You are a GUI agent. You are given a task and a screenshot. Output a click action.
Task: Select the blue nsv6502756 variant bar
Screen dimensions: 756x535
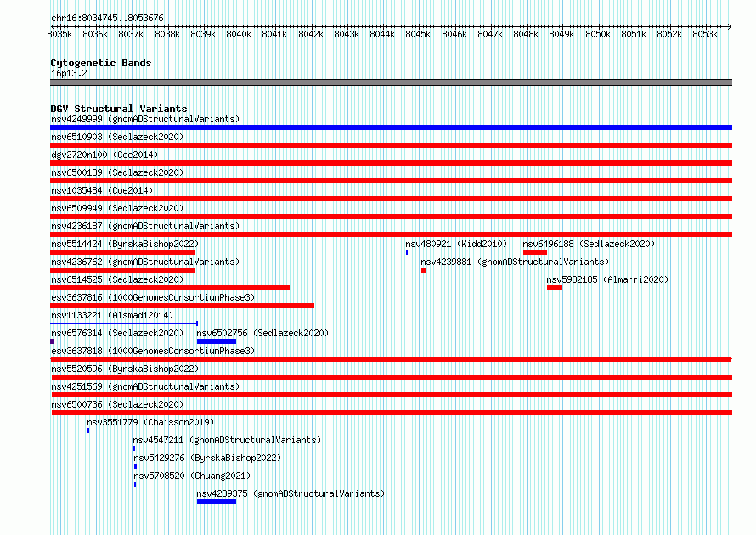click(217, 341)
